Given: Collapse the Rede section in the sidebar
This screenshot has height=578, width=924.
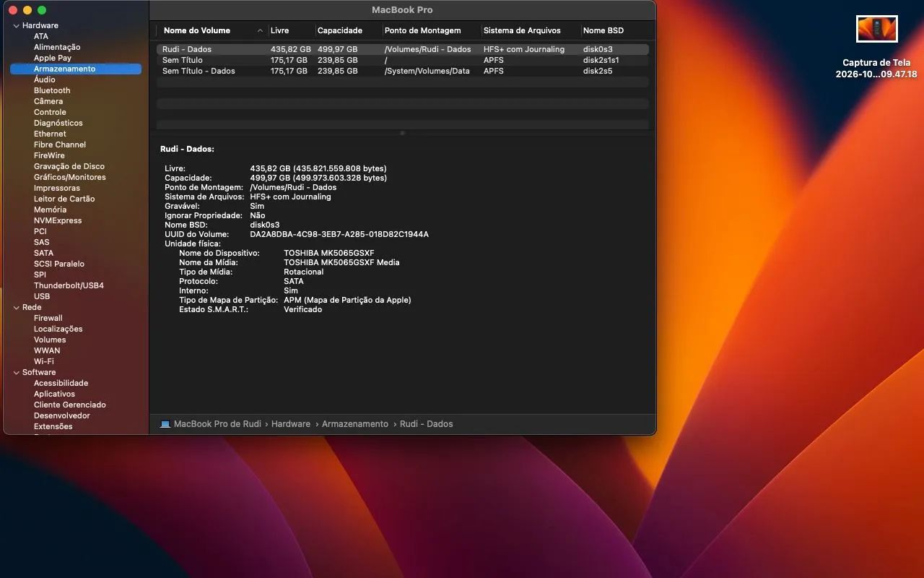Looking at the screenshot, I should [x=16, y=308].
